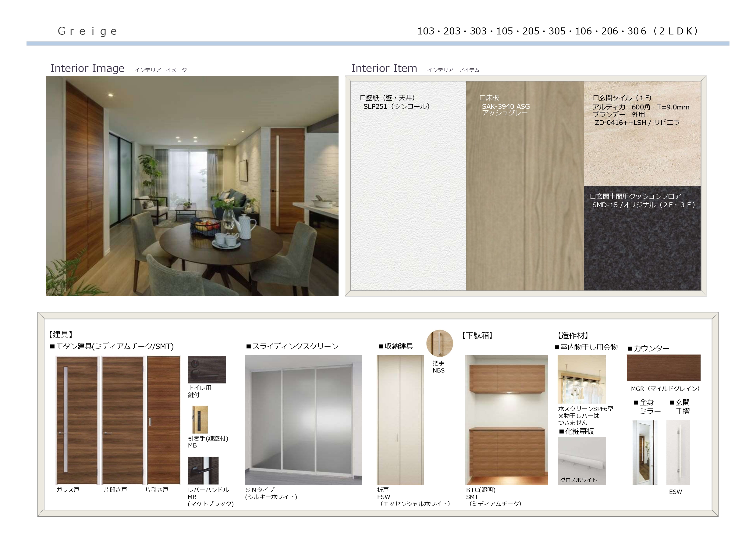Click the single sliding door thumbnail
756x535 pixels.
click(163, 420)
